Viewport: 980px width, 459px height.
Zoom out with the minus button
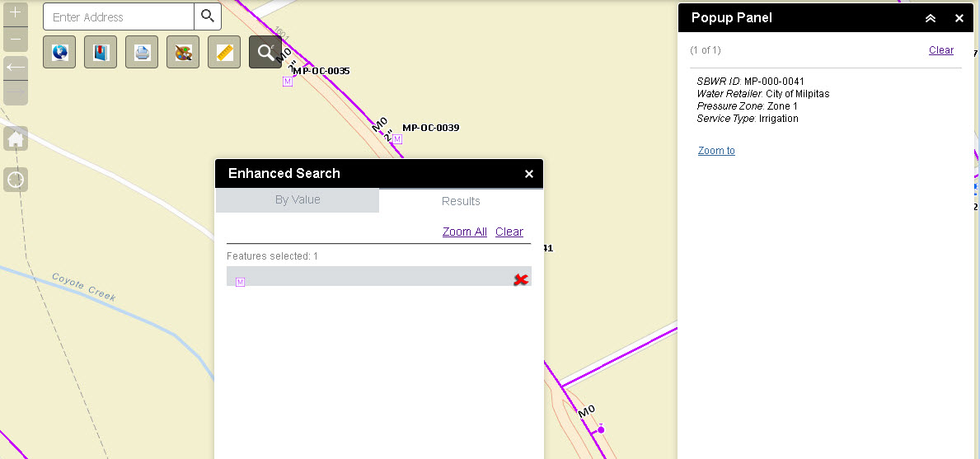pyautogui.click(x=16, y=39)
